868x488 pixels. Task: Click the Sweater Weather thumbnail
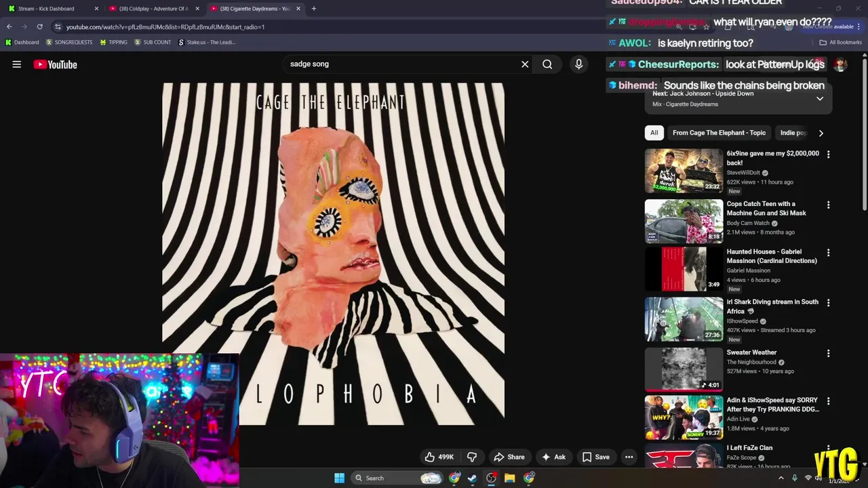click(x=684, y=370)
